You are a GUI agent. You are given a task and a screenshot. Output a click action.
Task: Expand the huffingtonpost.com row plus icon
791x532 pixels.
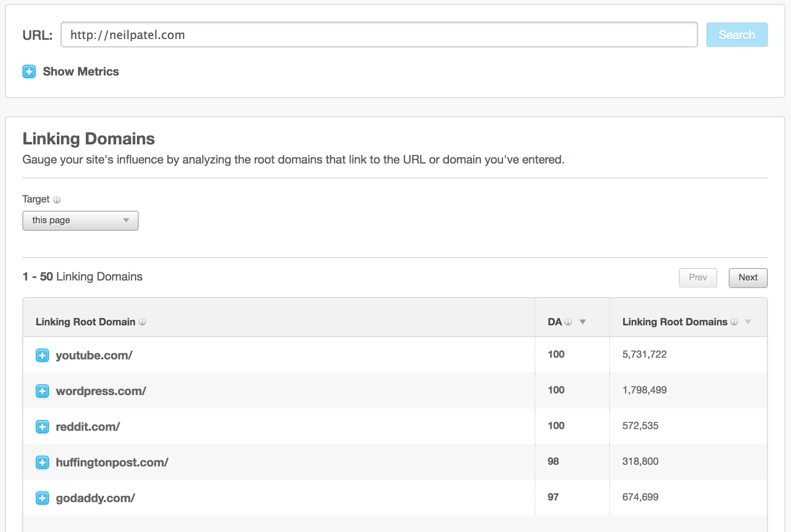coord(43,462)
